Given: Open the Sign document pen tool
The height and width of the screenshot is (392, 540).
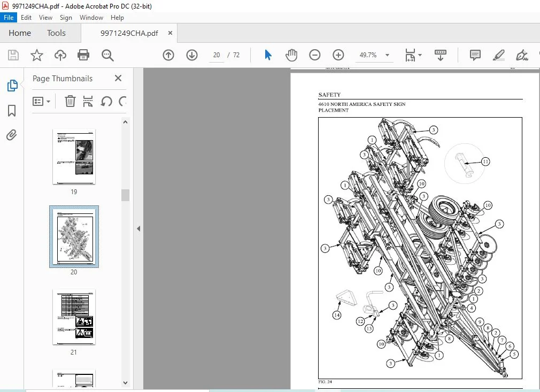Looking at the screenshot, I should tap(522, 55).
